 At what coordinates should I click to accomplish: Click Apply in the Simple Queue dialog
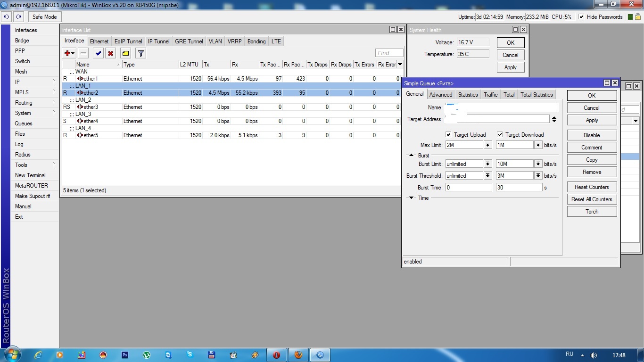point(592,120)
